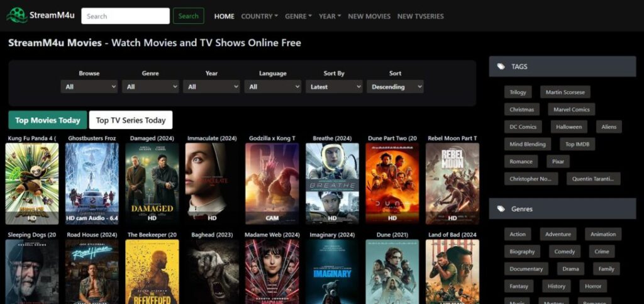Go to the HOME menu item
Viewport: 644px width, 304px height.
225,16
